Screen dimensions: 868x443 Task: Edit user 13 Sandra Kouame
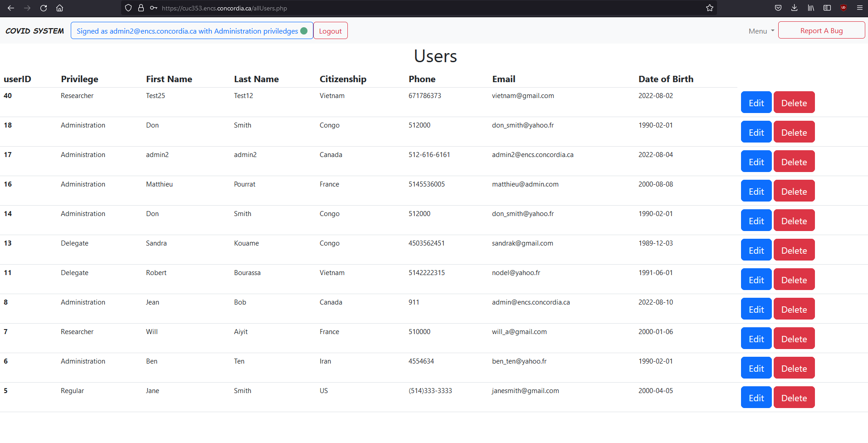(756, 250)
